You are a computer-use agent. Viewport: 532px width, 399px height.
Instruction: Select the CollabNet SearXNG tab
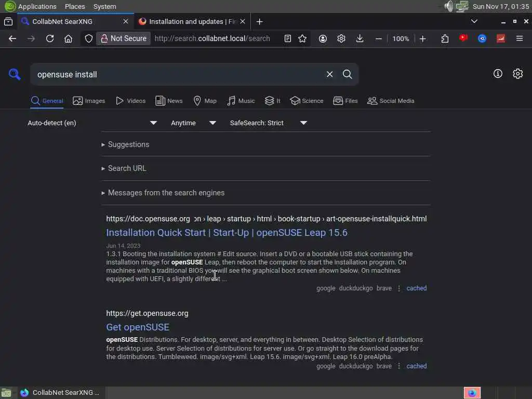tap(75, 22)
